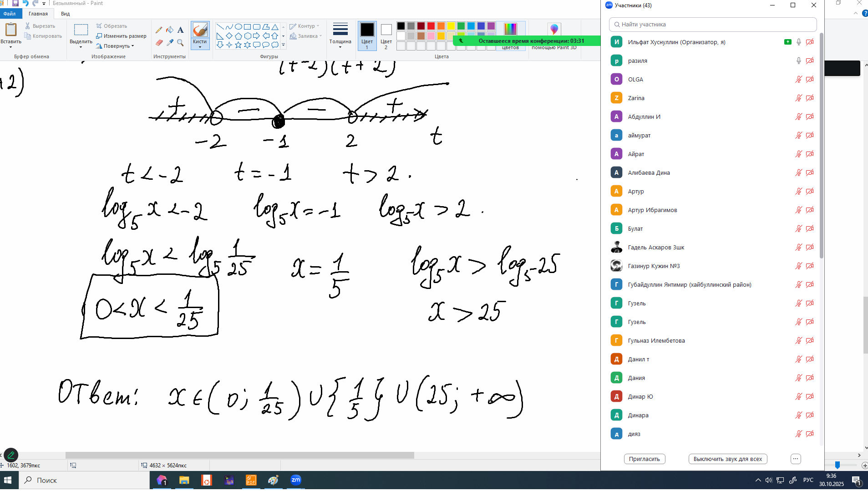Click Выключить звук для всех button

click(727, 459)
